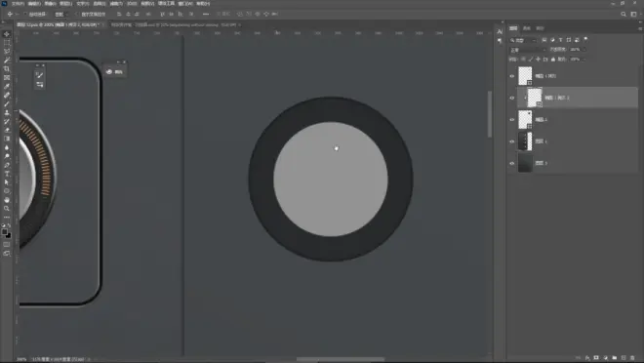This screenshot has width=644, height=363.
Task: Toggle visibility of the bottom layer
Action: point(511,163)
